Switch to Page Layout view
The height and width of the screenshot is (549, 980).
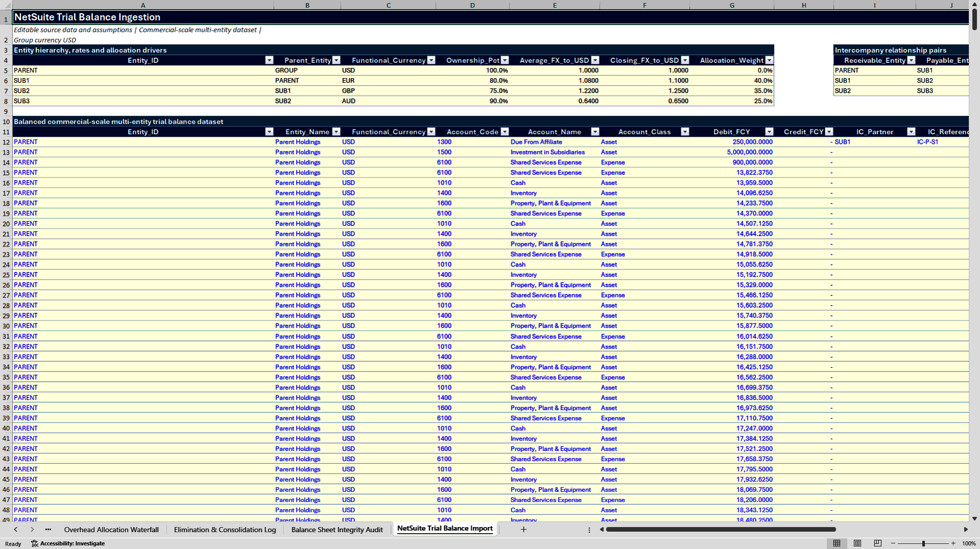tap(857, 543)
